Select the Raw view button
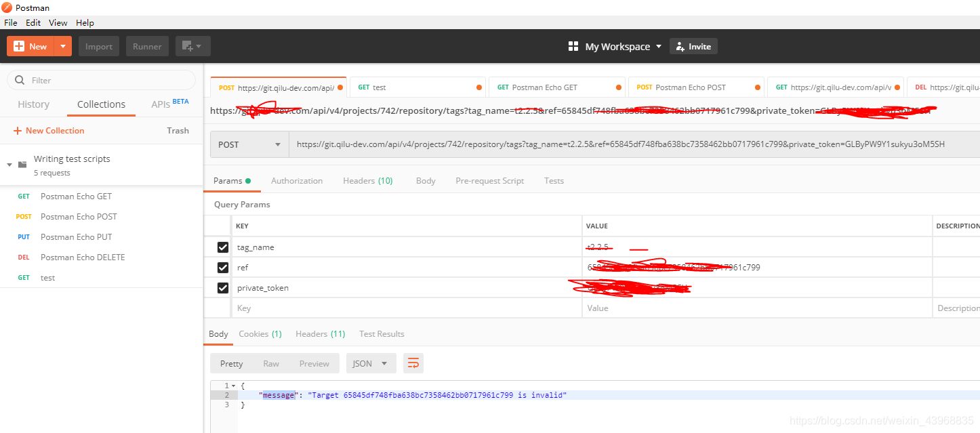The image size is (980, 433). click(271, 364)
